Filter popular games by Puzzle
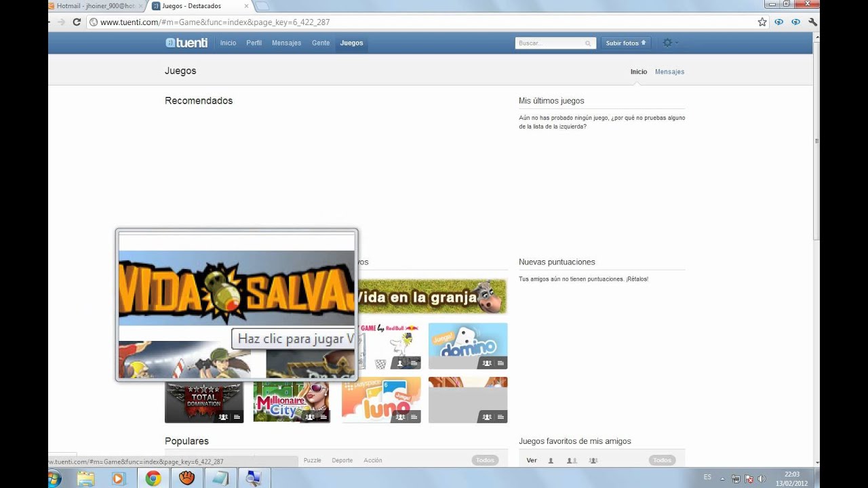The width and height of the screenshot is (868, 488). pyautogui.click(x=313, y=461)
